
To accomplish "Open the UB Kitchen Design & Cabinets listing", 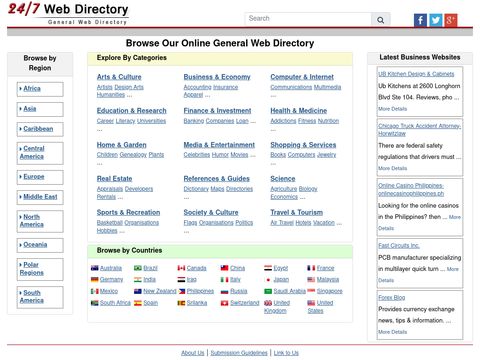I will pyautogui.click(x=416, y=74).
